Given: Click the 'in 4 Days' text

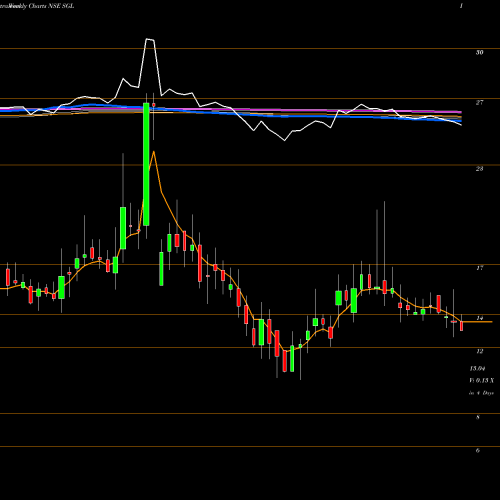Looking at the screenshot, I should pos(481,393).
